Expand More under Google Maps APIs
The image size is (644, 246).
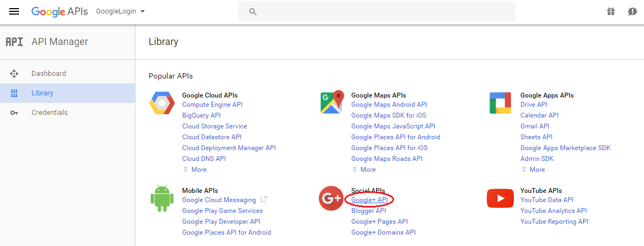364,170
